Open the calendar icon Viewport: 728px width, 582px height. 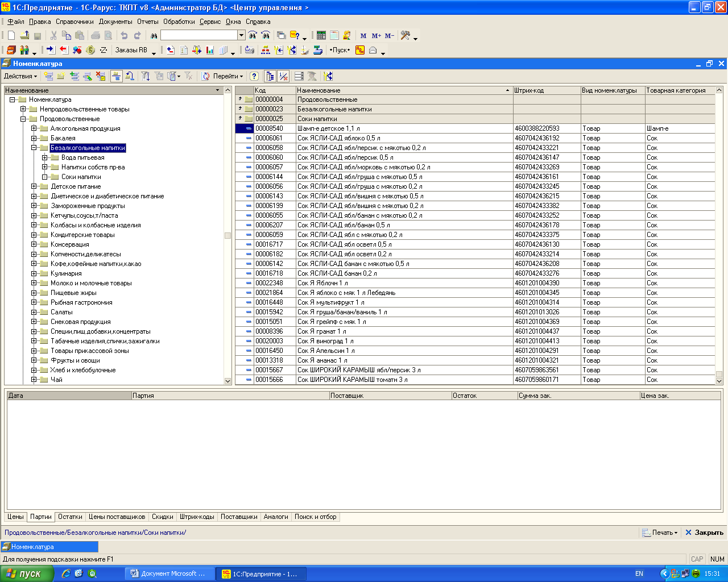click(334, 35)
